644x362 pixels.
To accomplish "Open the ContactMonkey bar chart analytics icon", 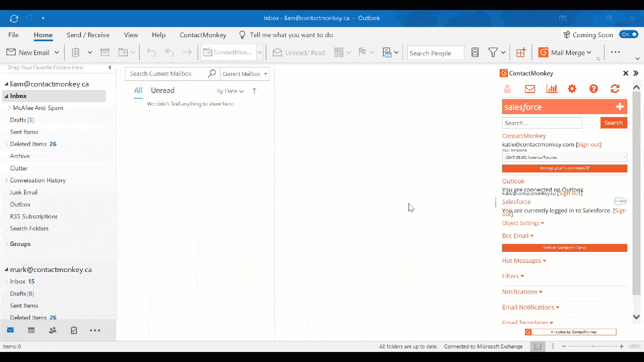I will point(552,89).
